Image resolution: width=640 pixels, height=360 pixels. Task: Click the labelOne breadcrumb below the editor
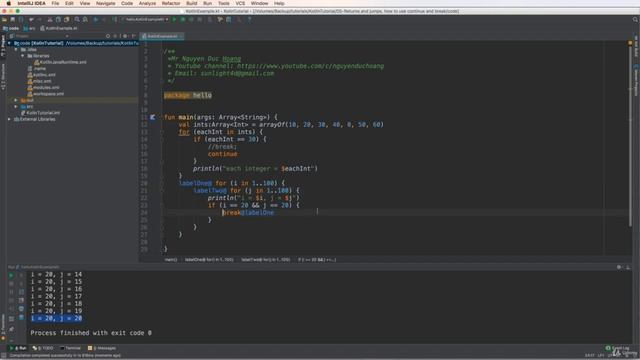pos(209,260)
